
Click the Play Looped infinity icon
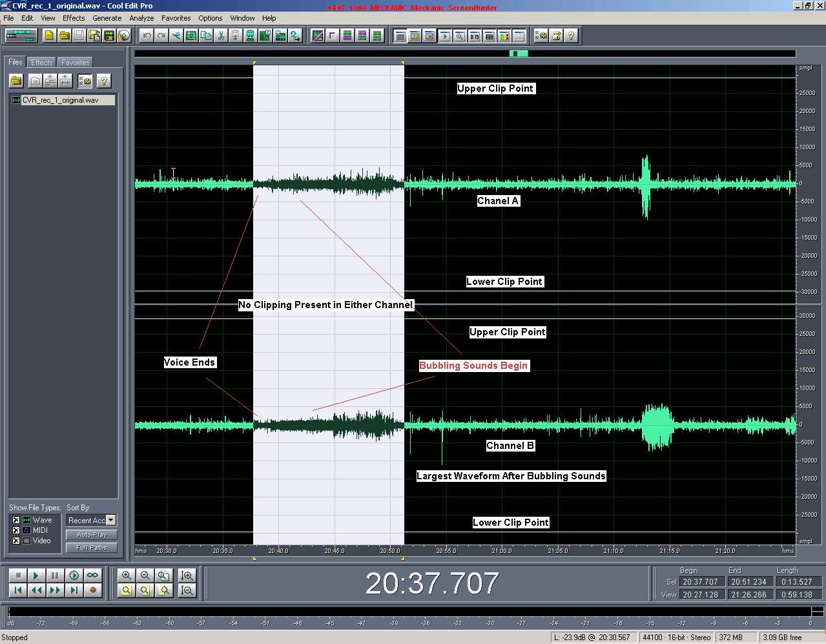tap(93, 575)
